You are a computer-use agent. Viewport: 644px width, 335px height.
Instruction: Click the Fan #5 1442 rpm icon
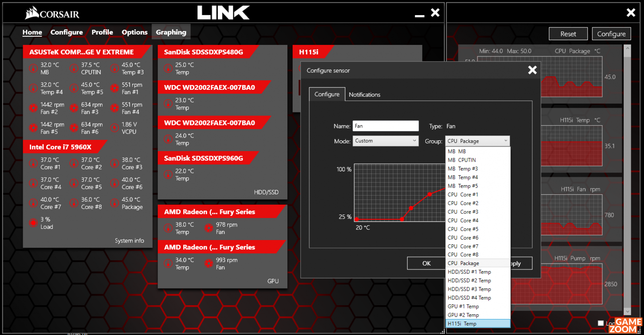[x=33, y=128]
